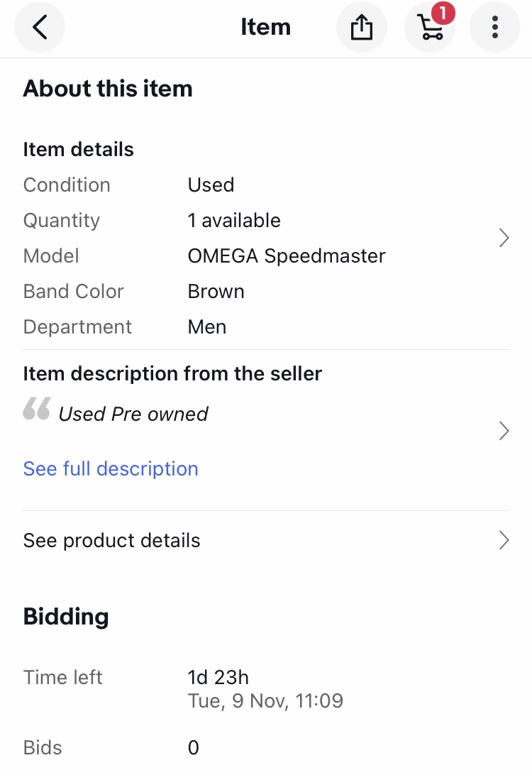
Task: Tap the Quantity 1 available value
Action: pos(234,221)
